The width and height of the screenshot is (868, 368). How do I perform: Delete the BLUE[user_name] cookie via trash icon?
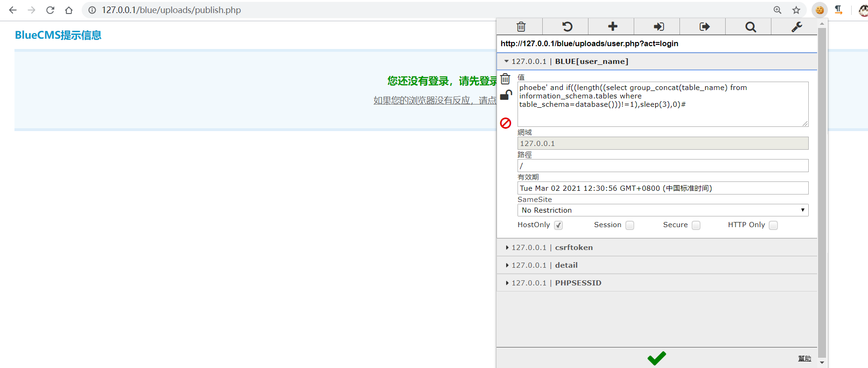tap(505, 78)
